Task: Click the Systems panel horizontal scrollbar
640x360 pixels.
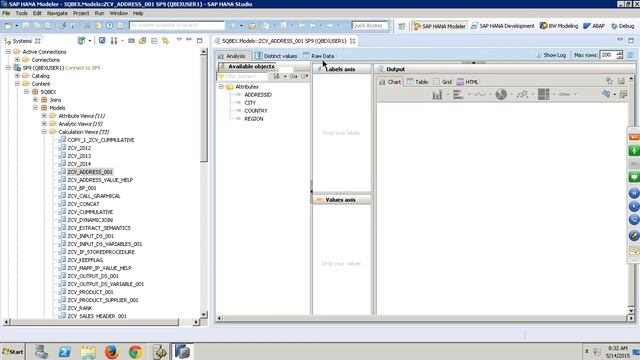Action: [x=93, y=322]
